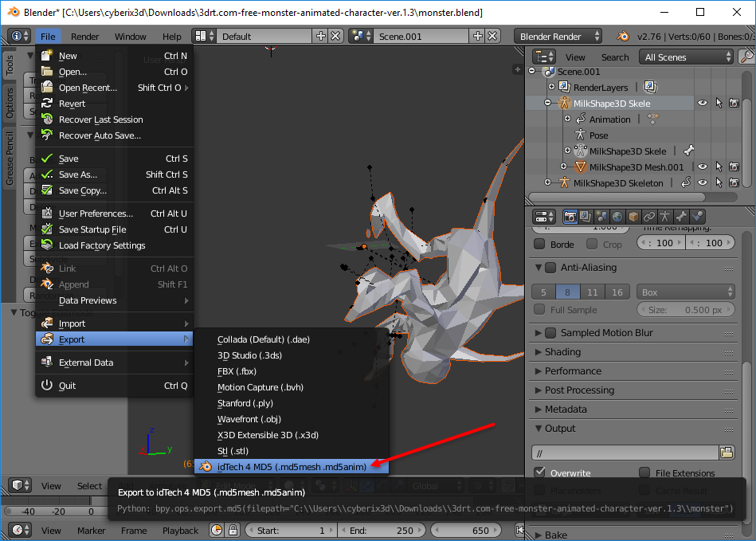Screen dimensions: 756x541
Task: Enable the Sampled Motion Blur checkbox
Action: (550, 333)
